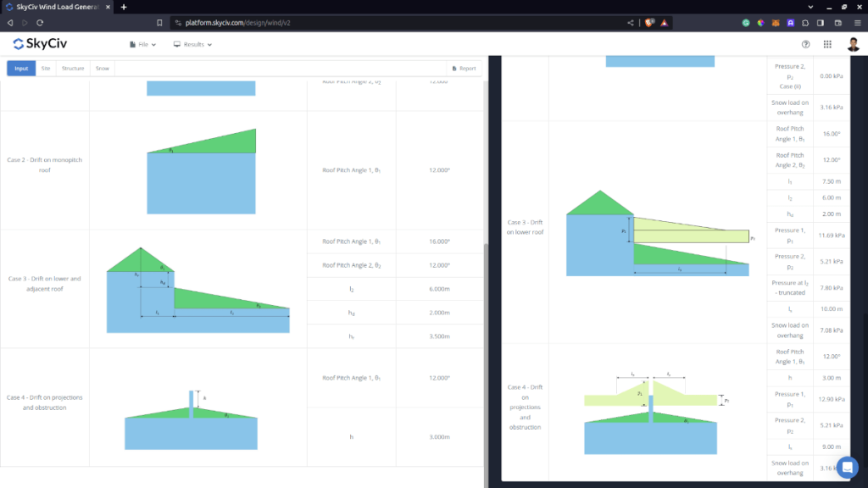Select the Snow tab
This screenshot has width=868, height=488.
[102, 69]
